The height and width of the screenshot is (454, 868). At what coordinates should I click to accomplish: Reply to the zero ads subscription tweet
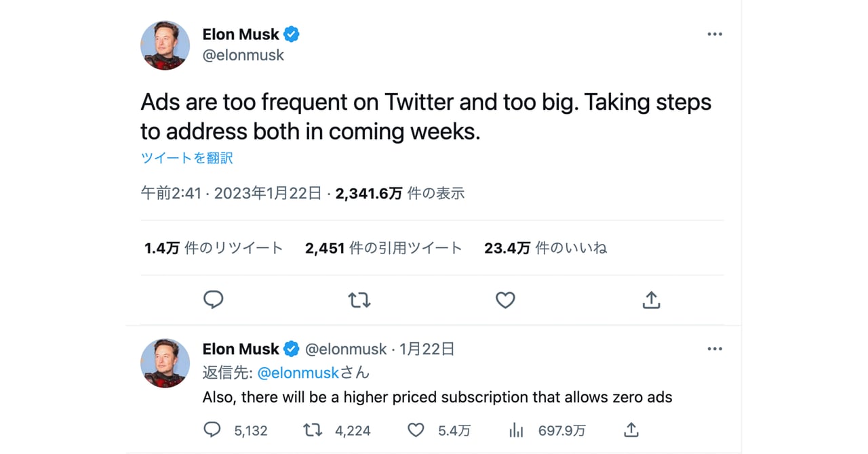(212, 430)
